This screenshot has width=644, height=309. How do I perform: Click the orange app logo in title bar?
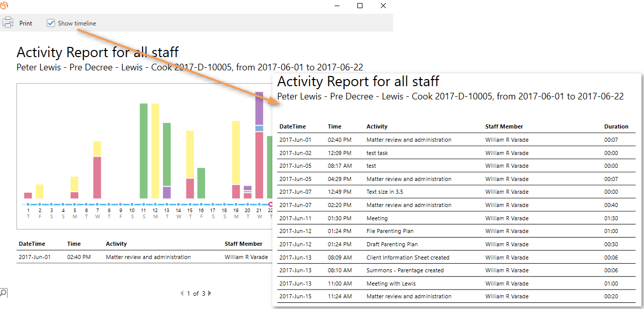coord(5,6)
